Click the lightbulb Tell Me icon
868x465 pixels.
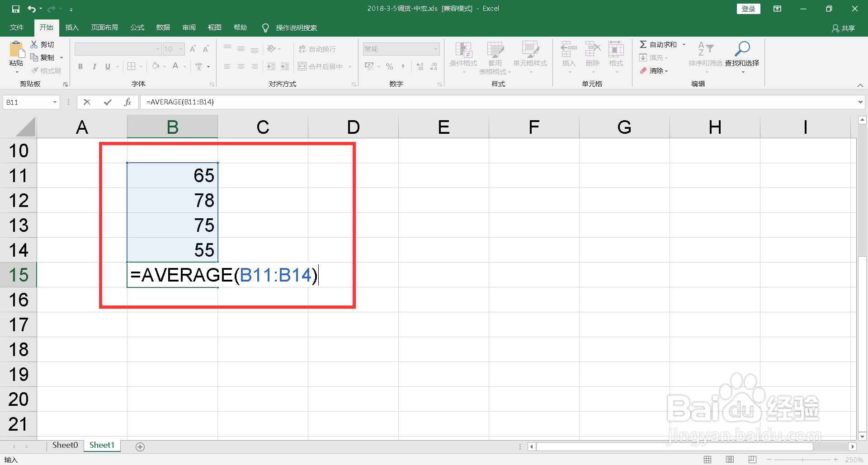tap(265, 28)
